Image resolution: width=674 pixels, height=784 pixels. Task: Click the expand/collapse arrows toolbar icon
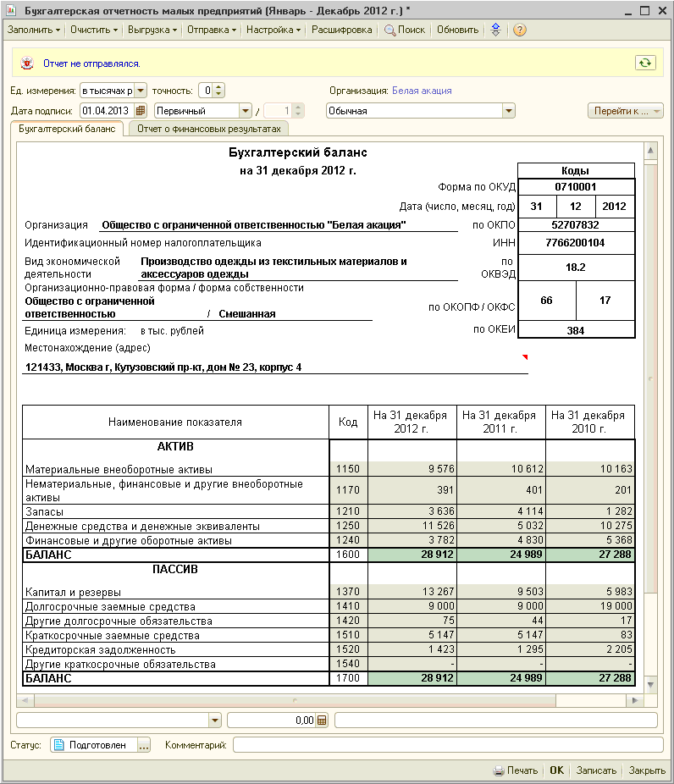click(x=496, y=30)
